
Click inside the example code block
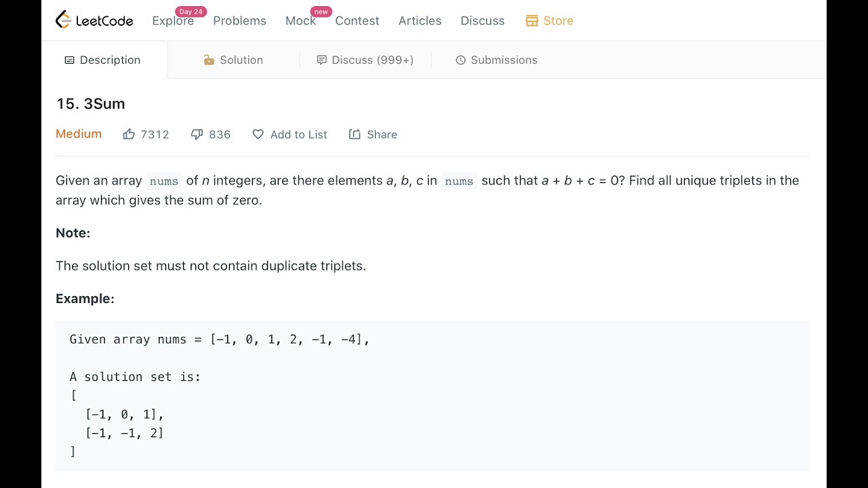(432, 396)
